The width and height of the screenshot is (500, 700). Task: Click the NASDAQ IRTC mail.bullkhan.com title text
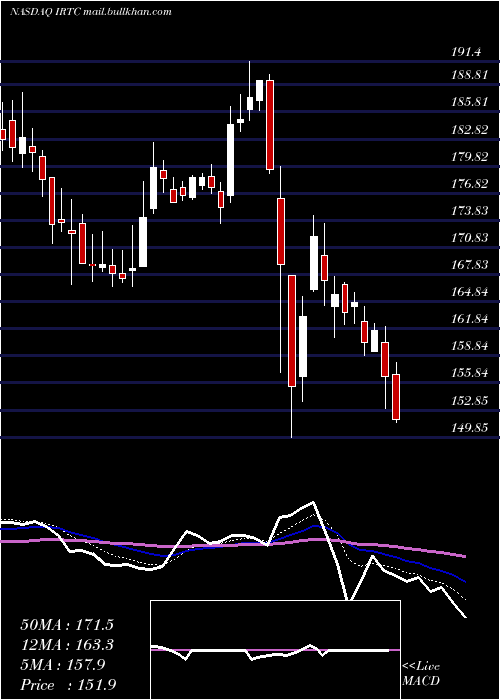90,12
